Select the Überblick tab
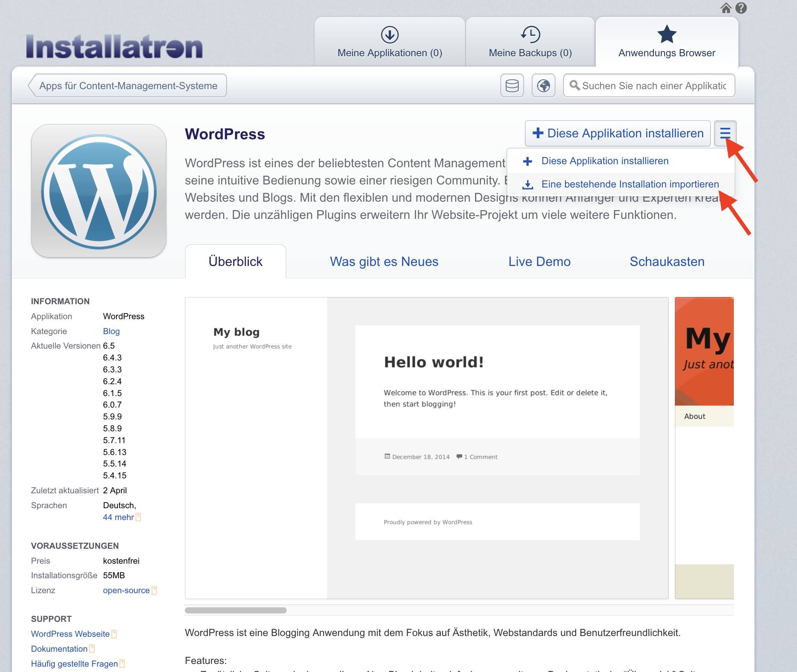Image resolution: width=797 pixels, height=672 pixels. (235, 262)
